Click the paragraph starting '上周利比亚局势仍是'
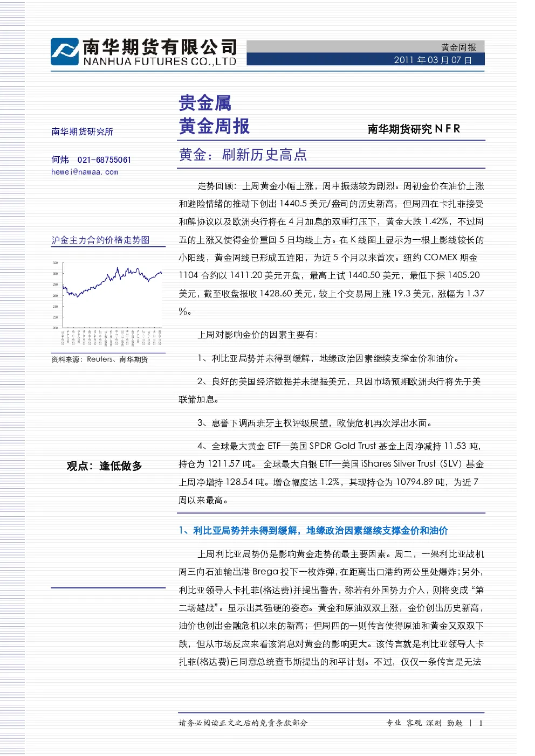This screenshot has height=756, width=535. coord(332,608)
